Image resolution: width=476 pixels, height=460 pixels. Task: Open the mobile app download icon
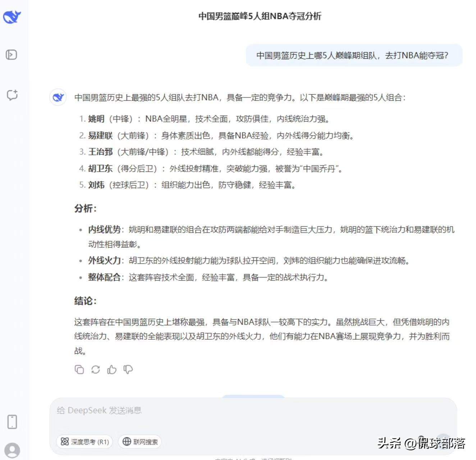[x=12, y=422]
